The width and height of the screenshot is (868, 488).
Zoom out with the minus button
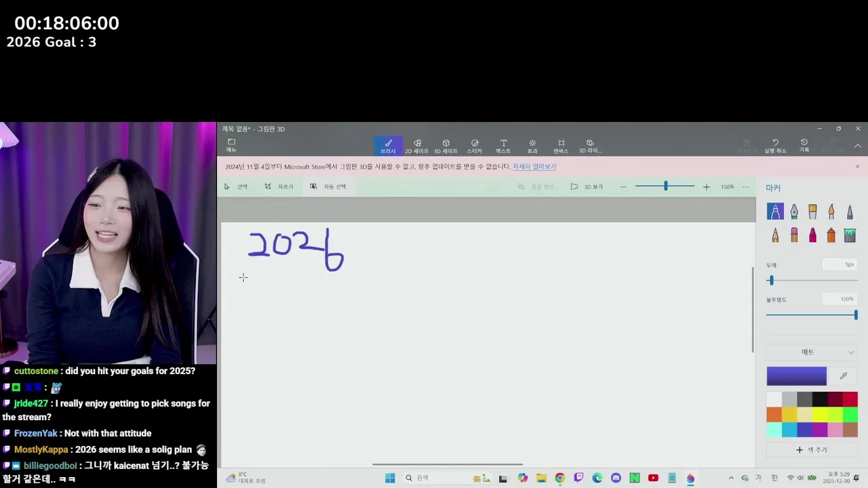[623, 186]
